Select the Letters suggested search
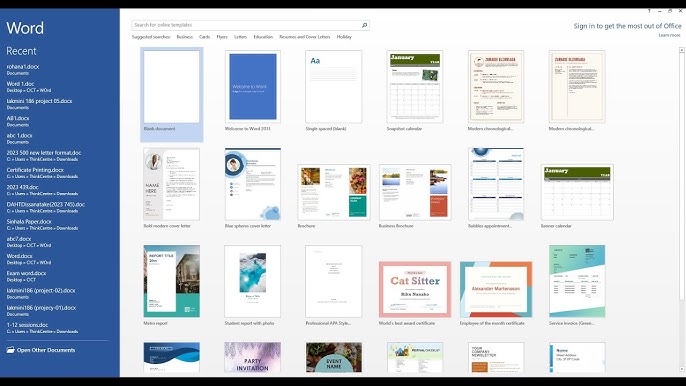This screenshot has height=386, width=686. click(240, 37)
